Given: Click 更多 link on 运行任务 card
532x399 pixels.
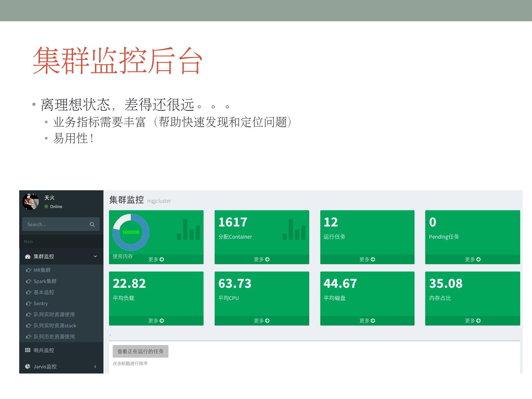Looking at the screenshot, I should click(x=367, y=259).
